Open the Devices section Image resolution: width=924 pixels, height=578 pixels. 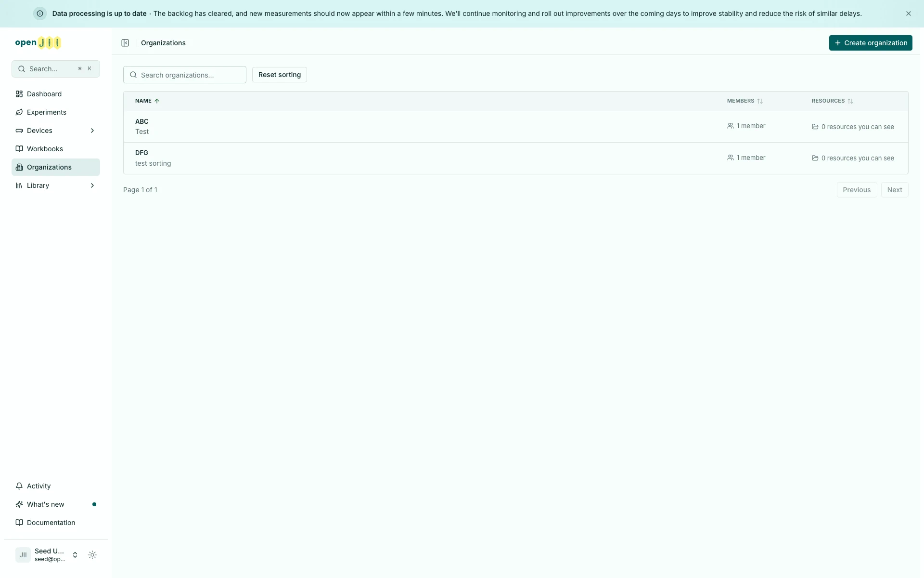click(x=56, y=131)
